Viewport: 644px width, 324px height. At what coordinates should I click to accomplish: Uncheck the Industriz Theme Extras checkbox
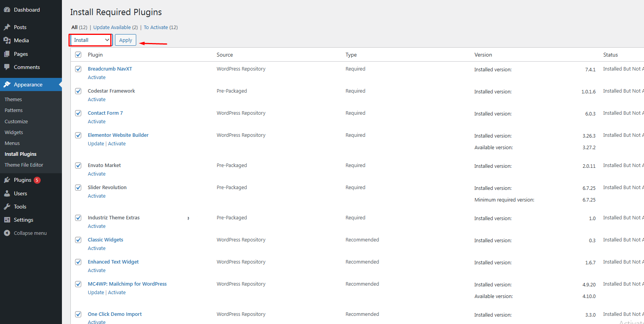click(x=78, y=218)
